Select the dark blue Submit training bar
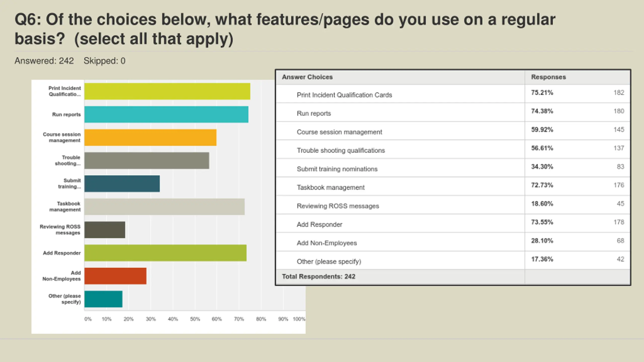The image size is (644, 362). pos(122,184)
